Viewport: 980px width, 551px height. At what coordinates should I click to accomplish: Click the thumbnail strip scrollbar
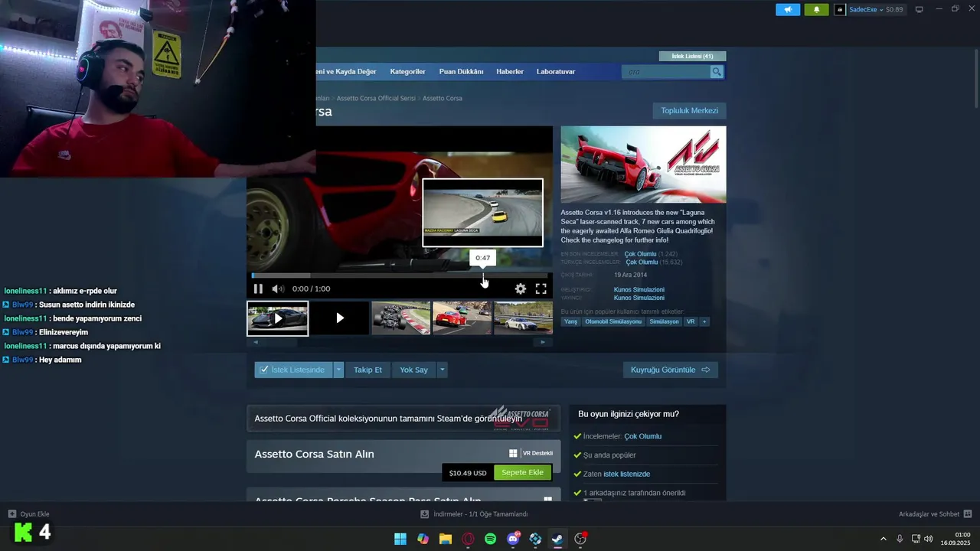click(400, 342)
